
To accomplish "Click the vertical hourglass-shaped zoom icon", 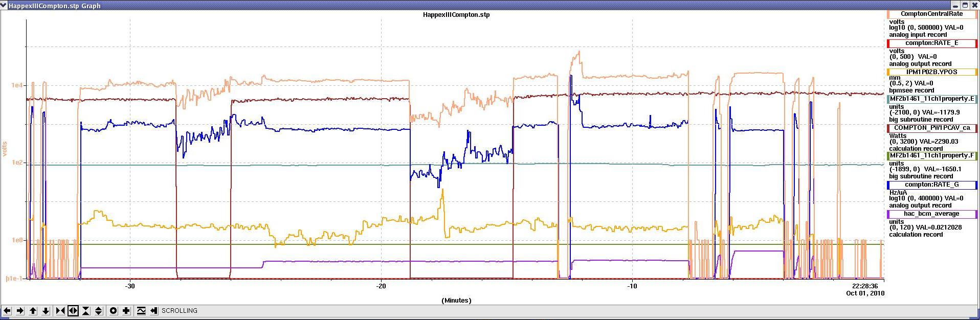I will pos(86,311).
